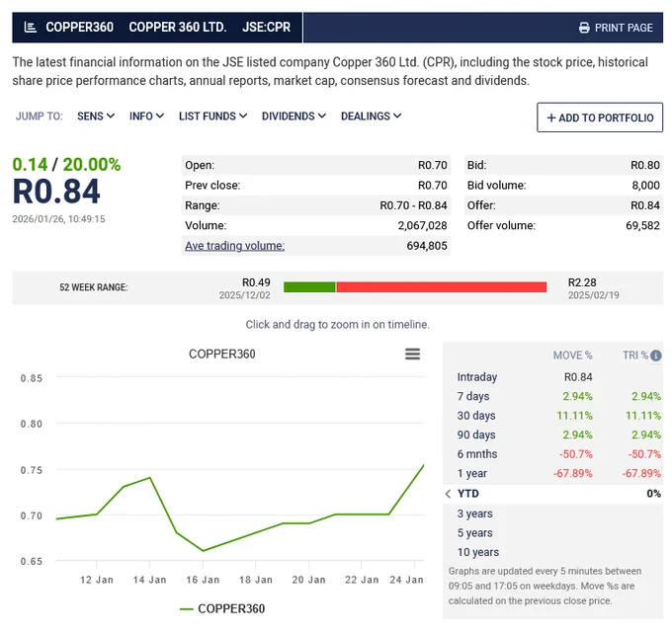Select the 6 mnths period
The width and height of the screenshot is (672, 633).
(552, 454)
